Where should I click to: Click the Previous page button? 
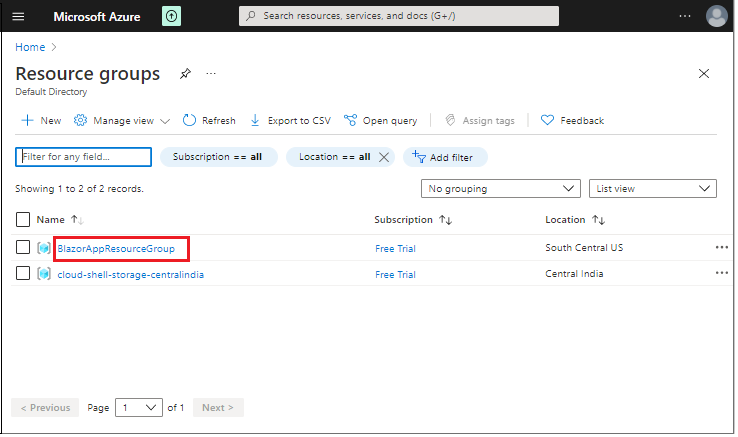(45, 407)
